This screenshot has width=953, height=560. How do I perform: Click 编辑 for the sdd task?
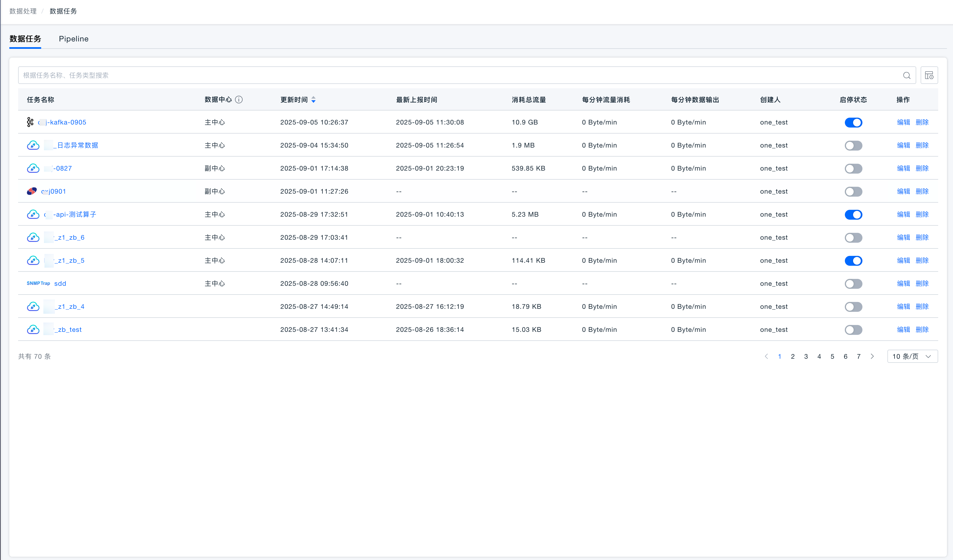[x=903, y=283]
